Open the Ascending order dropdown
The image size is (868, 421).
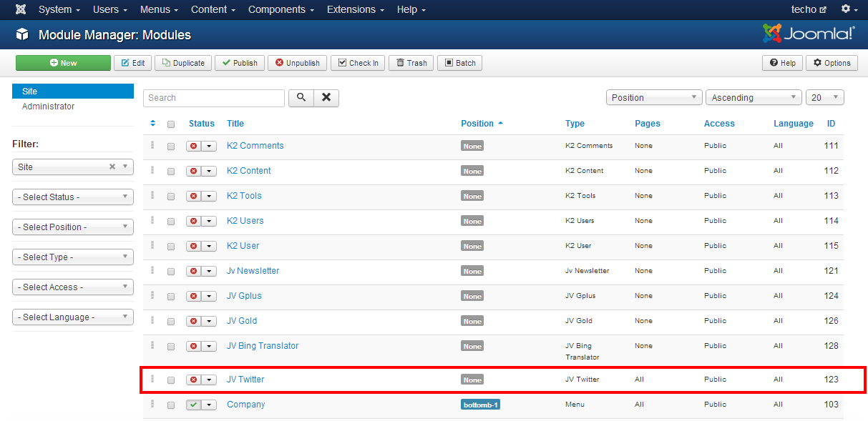754,98
